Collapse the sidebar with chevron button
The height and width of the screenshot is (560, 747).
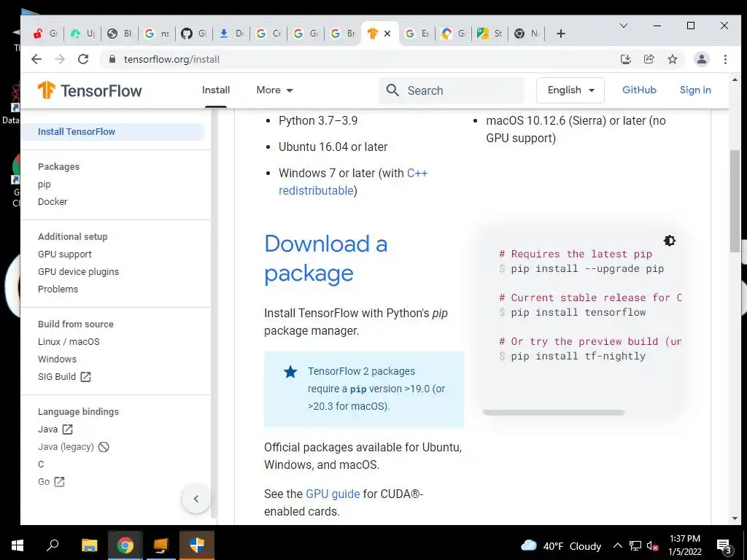point(196,499)
